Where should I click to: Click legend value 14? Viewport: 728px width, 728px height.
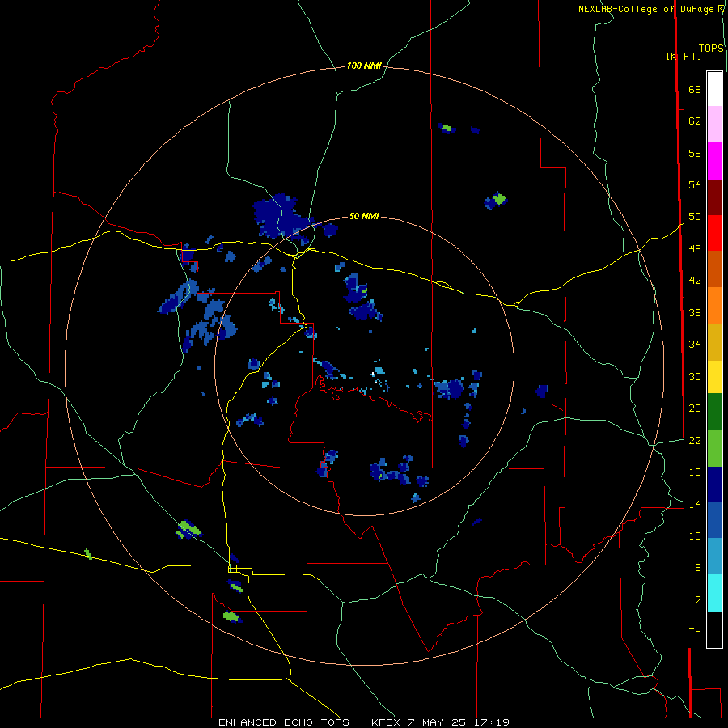click(695, 504)
